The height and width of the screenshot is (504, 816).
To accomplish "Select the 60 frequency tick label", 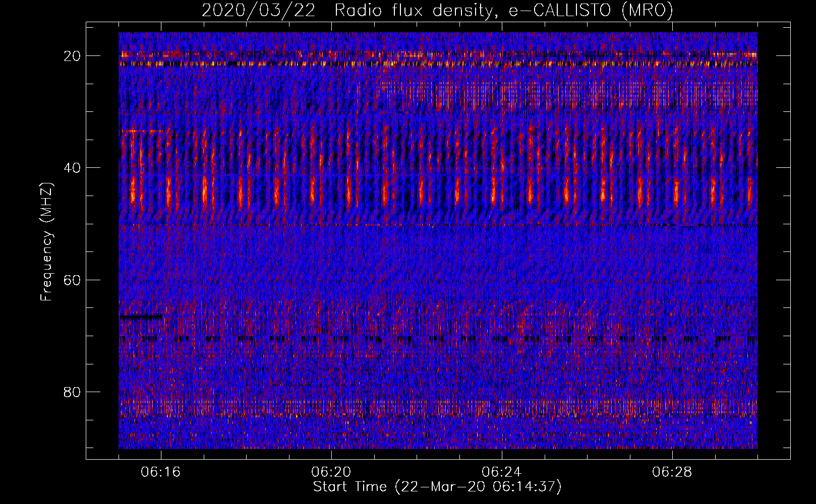I will click(x=73, y=280).
